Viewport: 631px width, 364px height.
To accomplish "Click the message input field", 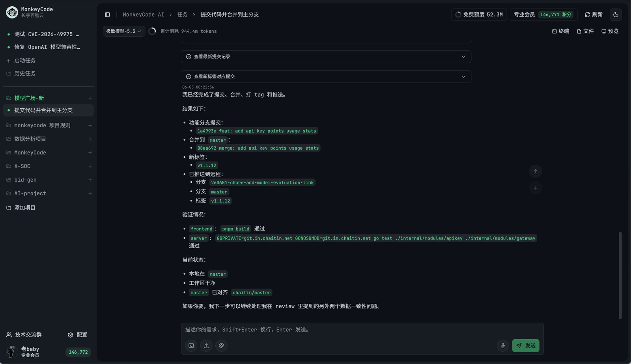I will click(x=362, y=330).
